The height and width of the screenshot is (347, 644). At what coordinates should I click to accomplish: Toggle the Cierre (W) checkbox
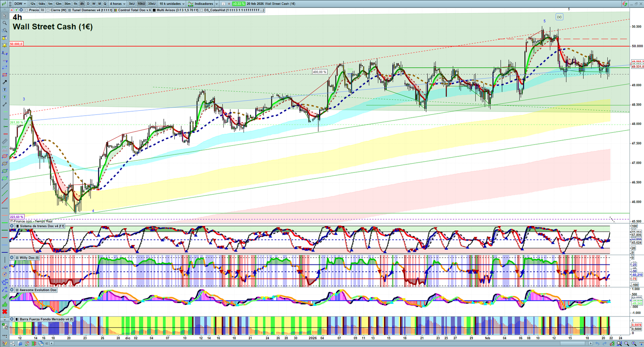pos(48,10)
